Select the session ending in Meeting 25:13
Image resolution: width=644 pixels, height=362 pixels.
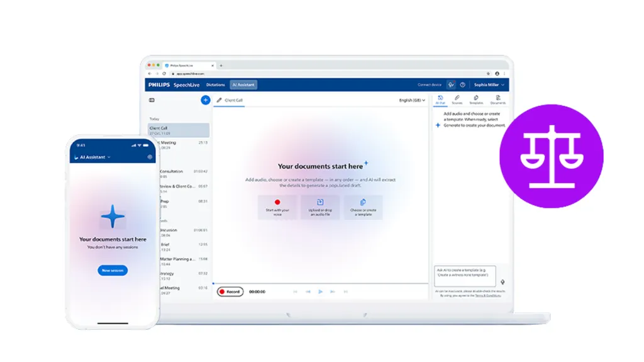pyautogui.click(x=184, y=145)
